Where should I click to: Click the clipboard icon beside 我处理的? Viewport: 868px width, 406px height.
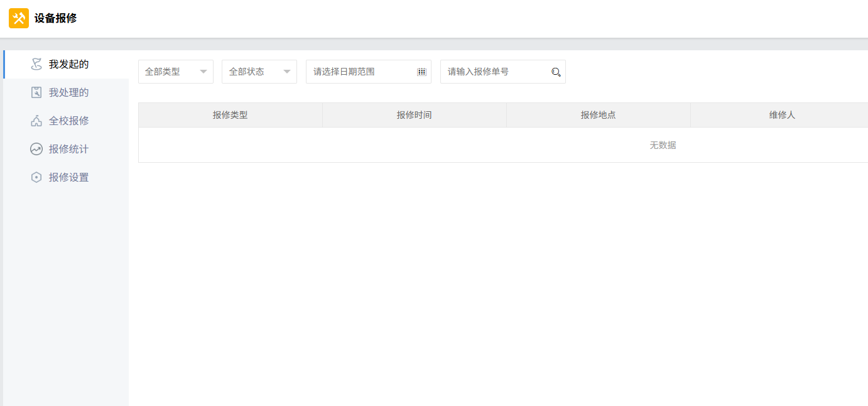(x=36, y=92)
